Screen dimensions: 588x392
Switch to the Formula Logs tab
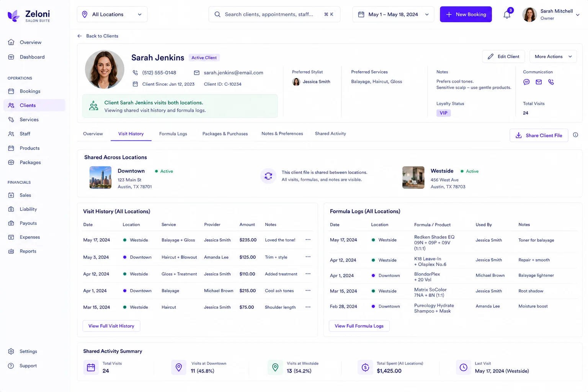click(173, 134)
